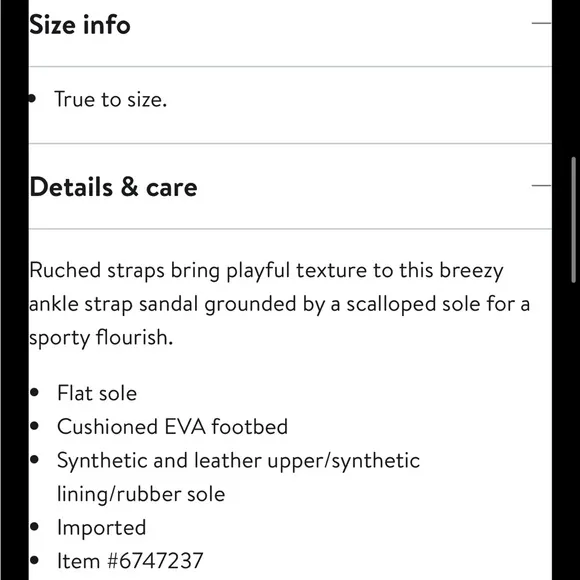This screenshot has width=580, height=580.
Task: Click the True to size text
Action: point(111,100)
